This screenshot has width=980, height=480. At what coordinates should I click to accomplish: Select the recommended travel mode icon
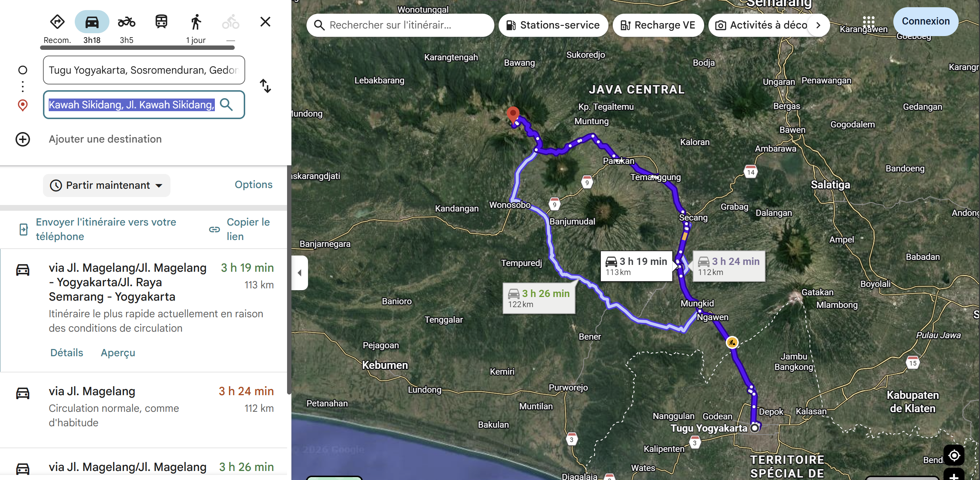coord(57,22)
